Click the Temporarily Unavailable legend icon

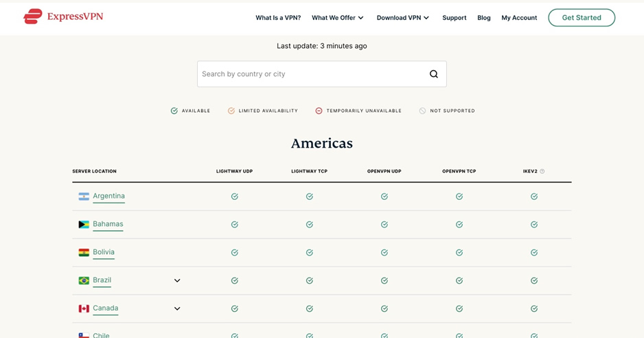[x=319, y=111]
